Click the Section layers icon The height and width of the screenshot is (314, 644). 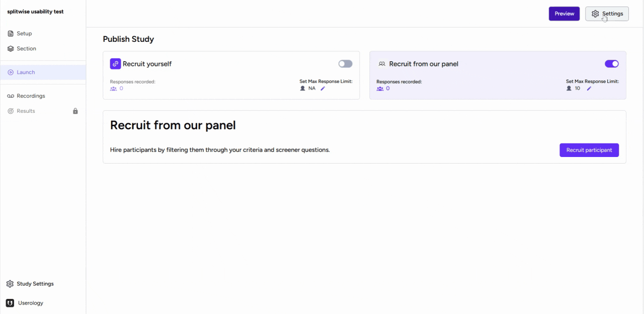[x=10, y=48]
